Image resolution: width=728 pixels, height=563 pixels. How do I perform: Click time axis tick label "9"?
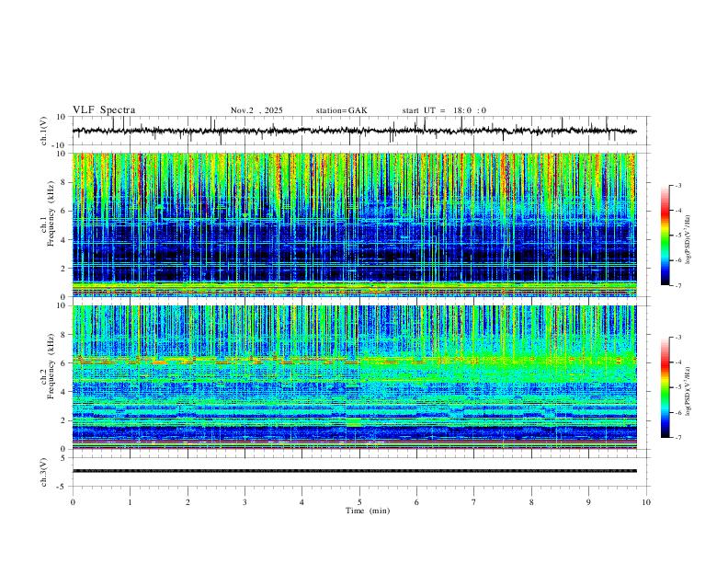coord(588,502)
